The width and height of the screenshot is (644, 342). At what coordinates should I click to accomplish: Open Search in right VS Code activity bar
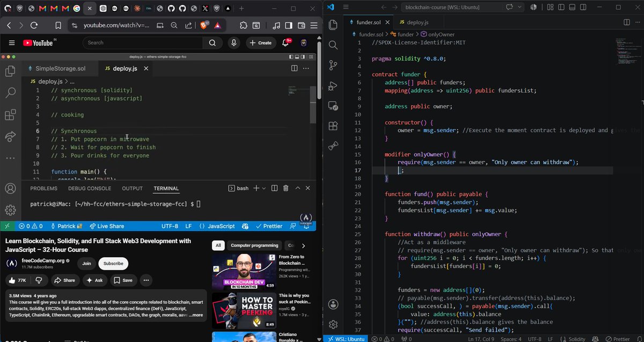[x=333, y=45]
